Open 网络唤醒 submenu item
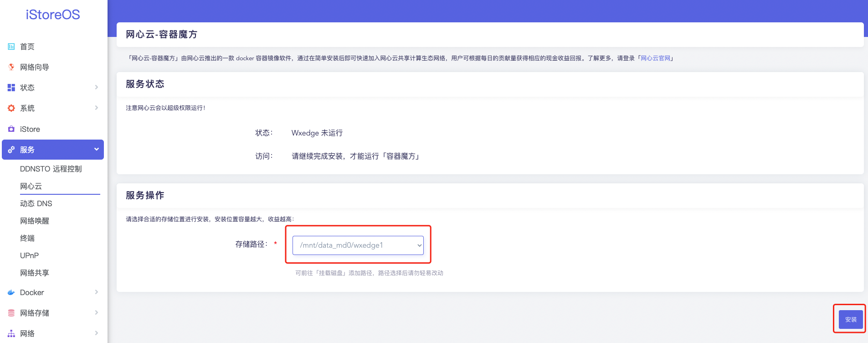 click(x=35, y=221)
